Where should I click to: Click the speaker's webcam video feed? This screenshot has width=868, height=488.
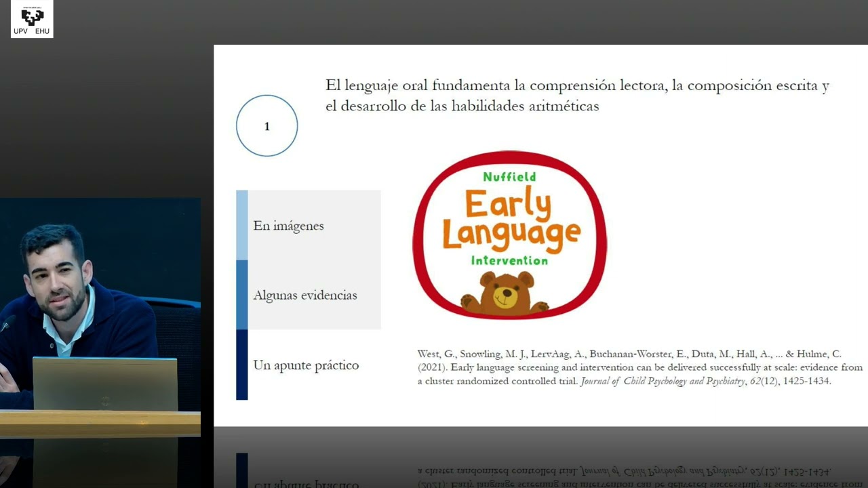pyautogui.click(x=100, y=317)
